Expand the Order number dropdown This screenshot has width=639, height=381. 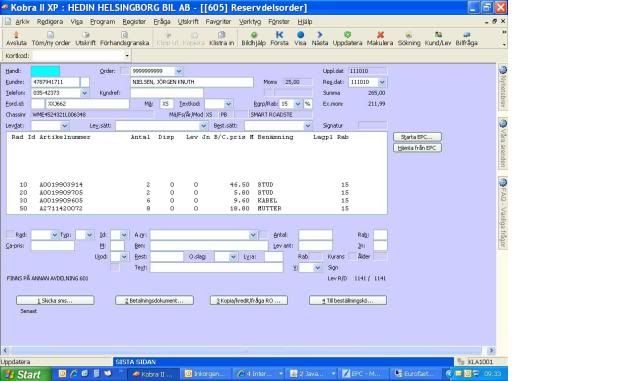tap(178, 71)
